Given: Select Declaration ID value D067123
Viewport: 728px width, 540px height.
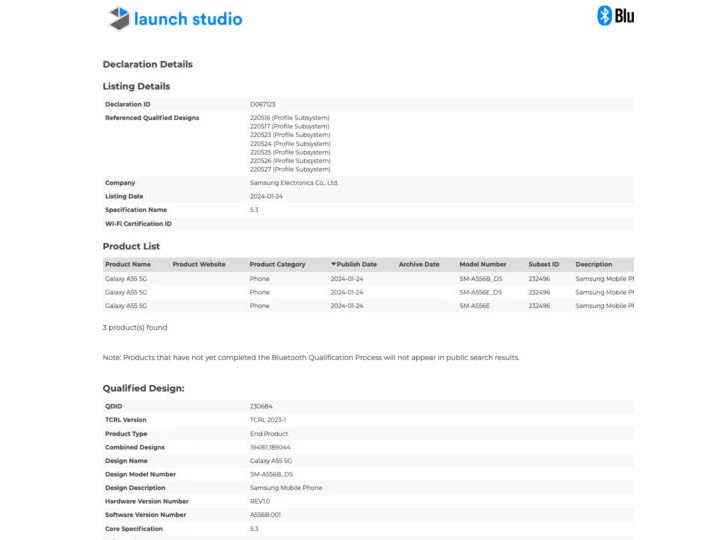Looking at the screenshot, I should (x=262, y=104).
